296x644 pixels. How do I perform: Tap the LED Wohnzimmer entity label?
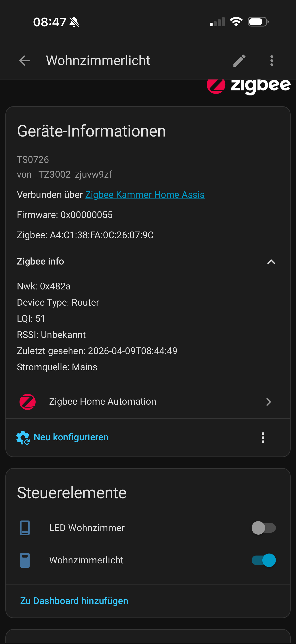tap(87, 528)
